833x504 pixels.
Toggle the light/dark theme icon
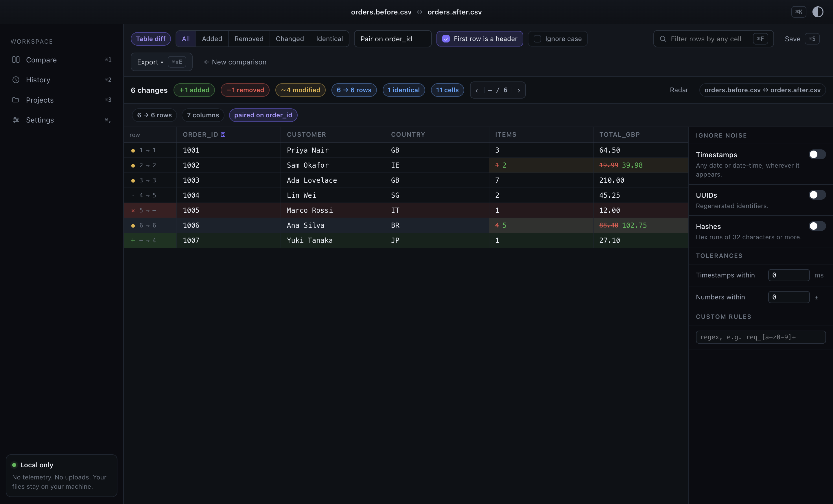click(x=817, y=12)
